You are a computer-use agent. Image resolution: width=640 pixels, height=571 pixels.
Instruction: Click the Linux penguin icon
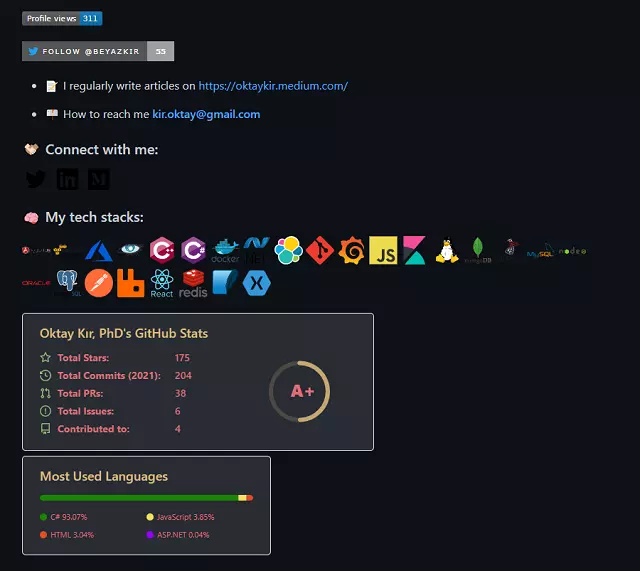pos(447,250)
